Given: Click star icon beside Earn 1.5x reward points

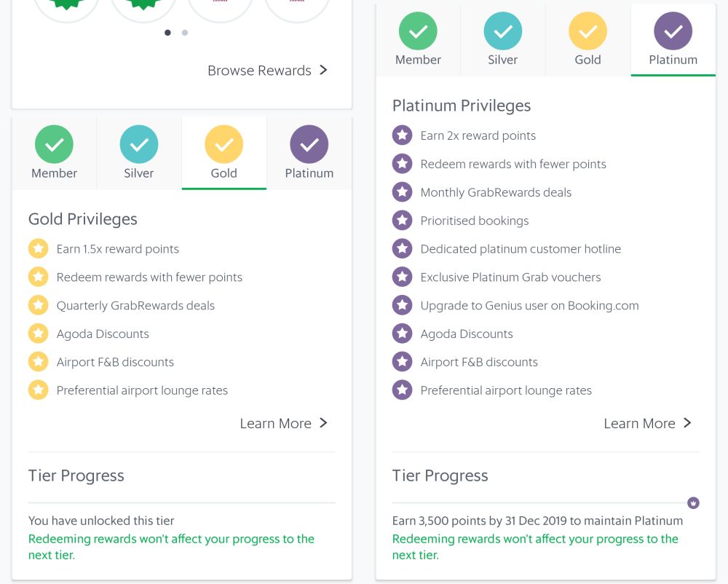Looking at the screenshot, I should 39,249.
